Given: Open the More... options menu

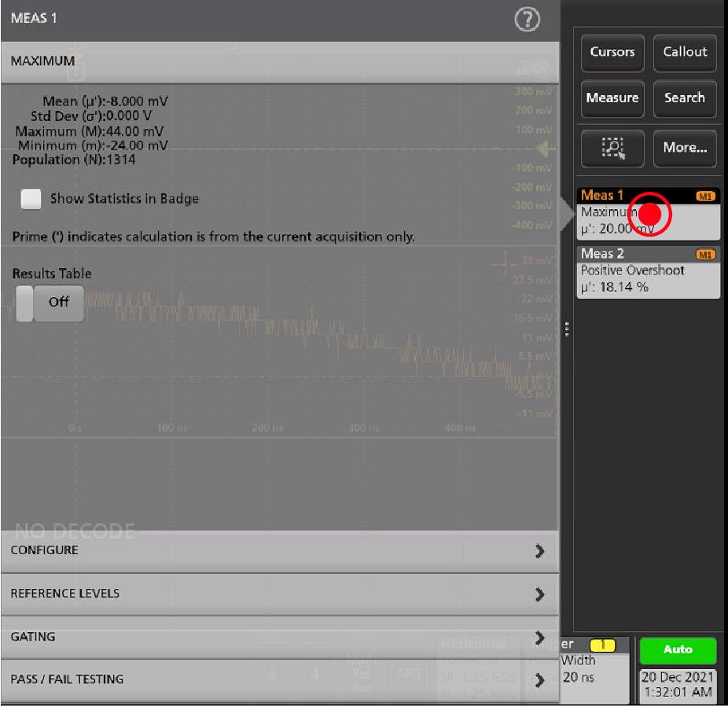Looking at the screenshot, I should [684, 148].
